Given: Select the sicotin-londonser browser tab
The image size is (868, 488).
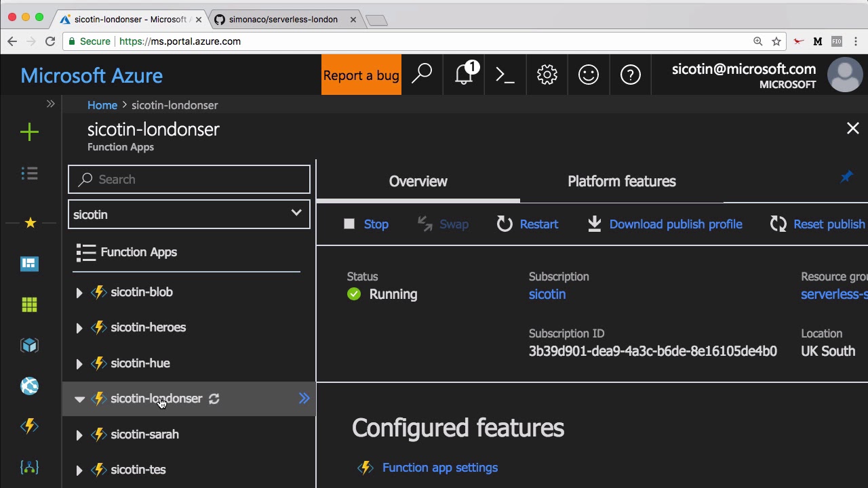Looking at the screenshot, I should [x=129, y=20].
